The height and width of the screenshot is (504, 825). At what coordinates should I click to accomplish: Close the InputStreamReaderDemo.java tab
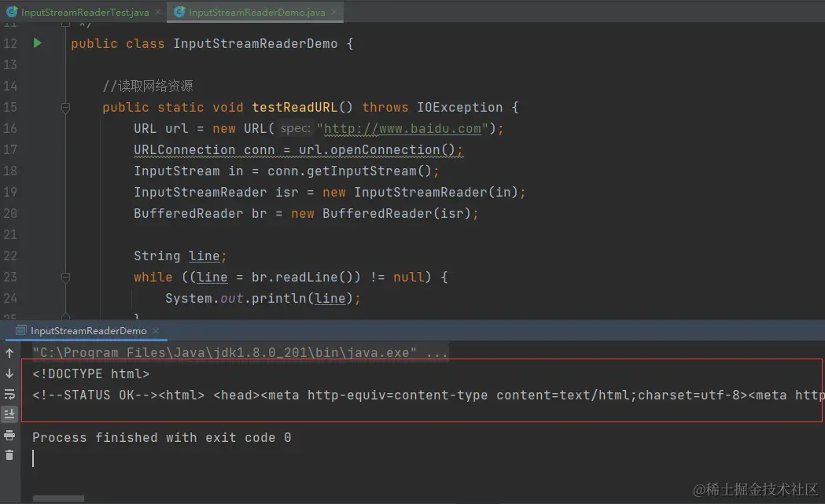tap(334, 12)
